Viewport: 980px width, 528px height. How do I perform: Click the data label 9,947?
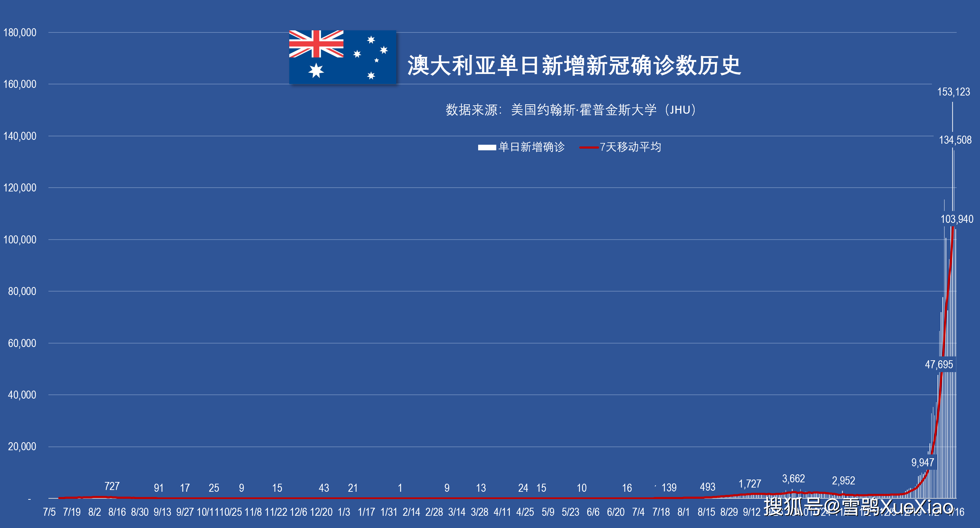point(922,462)
